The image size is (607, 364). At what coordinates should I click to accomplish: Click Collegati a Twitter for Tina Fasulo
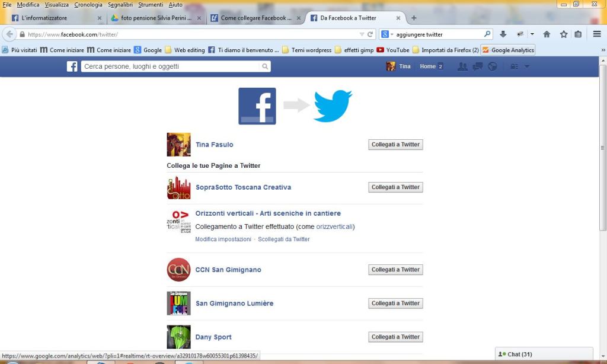pyautogui.click(x=395, y=145)
